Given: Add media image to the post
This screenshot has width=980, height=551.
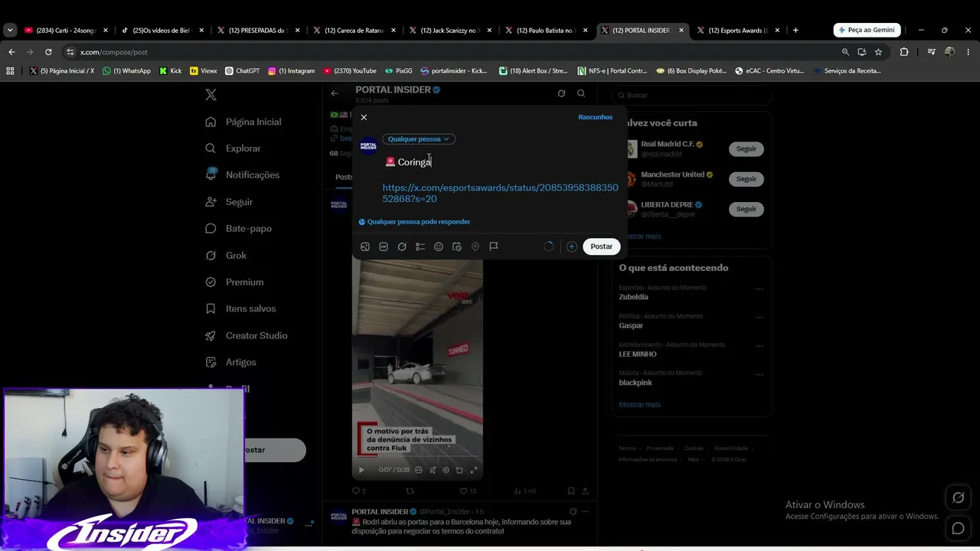Looking at the screenshot, I should (365, 246).
